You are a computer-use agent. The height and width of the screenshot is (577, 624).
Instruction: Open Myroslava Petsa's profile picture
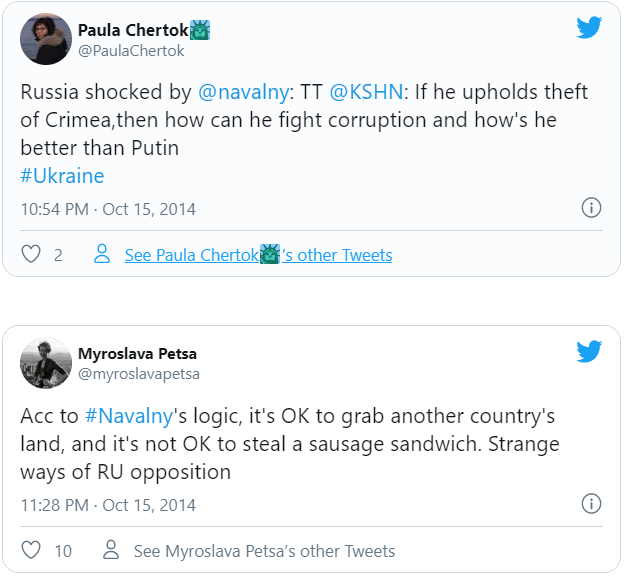(46, 362)
